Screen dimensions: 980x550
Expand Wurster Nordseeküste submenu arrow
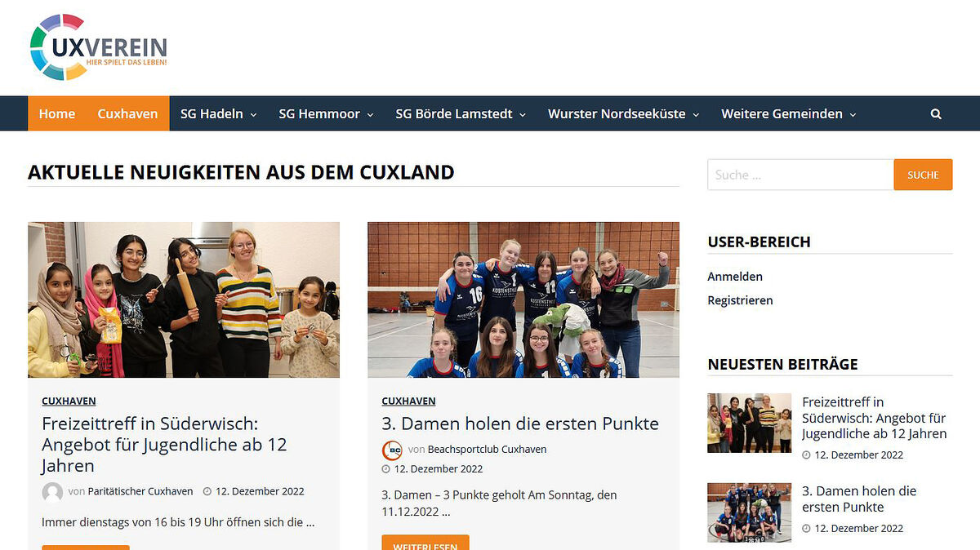click(696, 115)
